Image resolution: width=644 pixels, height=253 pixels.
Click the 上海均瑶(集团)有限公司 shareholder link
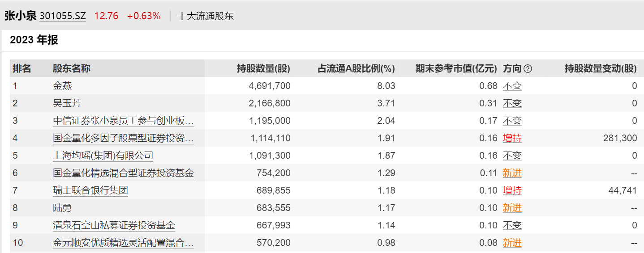[x=103, y=156]
